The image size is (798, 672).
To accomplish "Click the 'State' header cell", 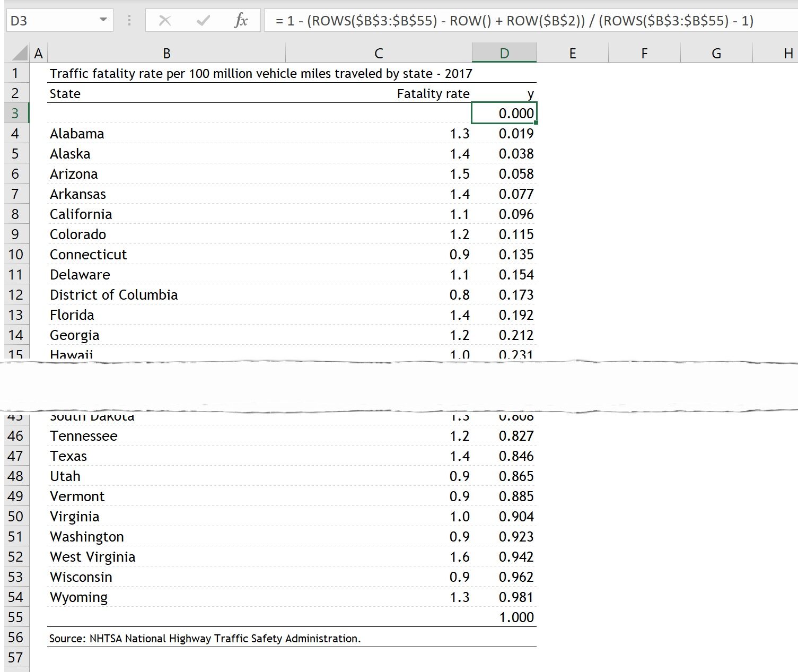I will 166,93.
